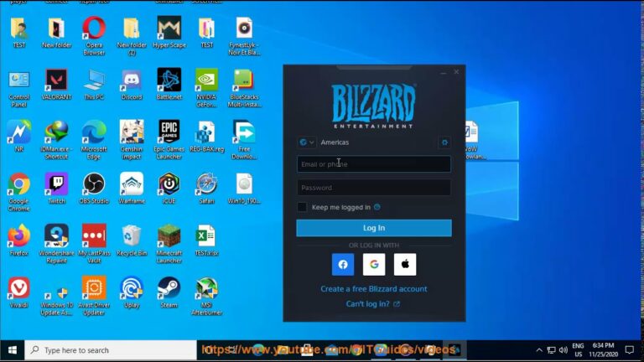Select the FynestLyk Noir Et Bla... file

[244, 36]
